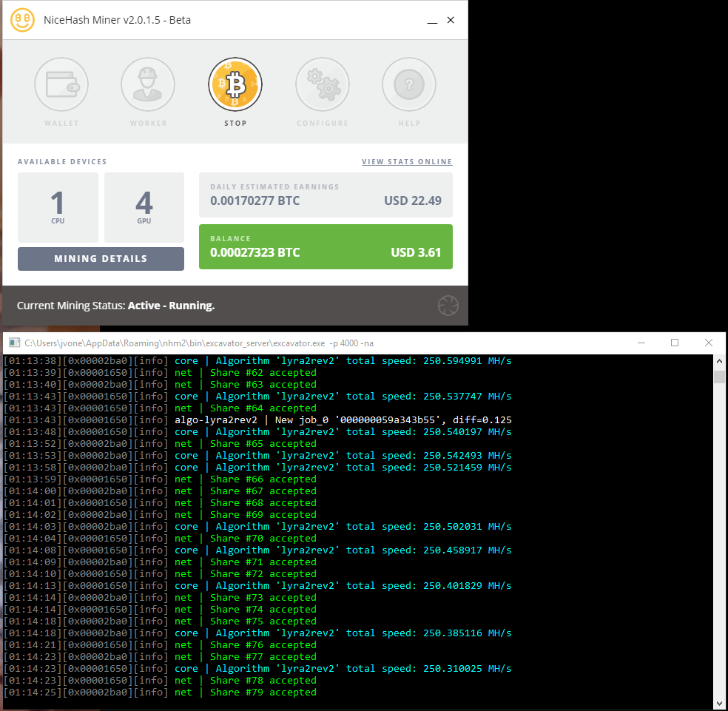Click the 'Share #70 accepted' log line
This screenshot has height=711, width=728.
click(161, 538)
